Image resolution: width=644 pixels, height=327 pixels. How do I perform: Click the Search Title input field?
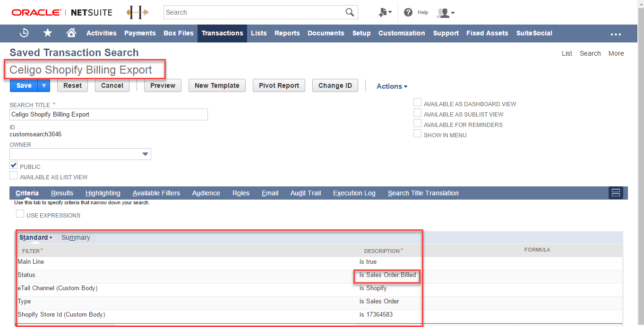[109, 115]
